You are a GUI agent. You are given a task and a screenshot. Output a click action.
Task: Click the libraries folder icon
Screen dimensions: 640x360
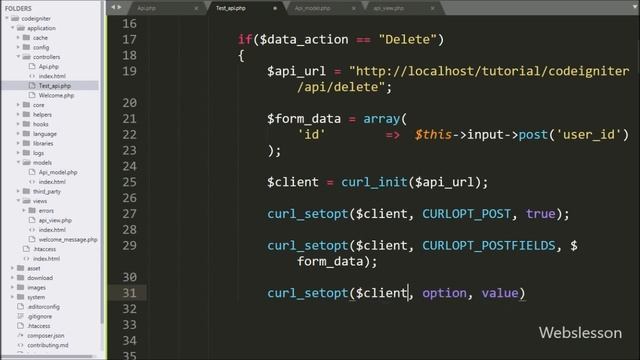26,143
